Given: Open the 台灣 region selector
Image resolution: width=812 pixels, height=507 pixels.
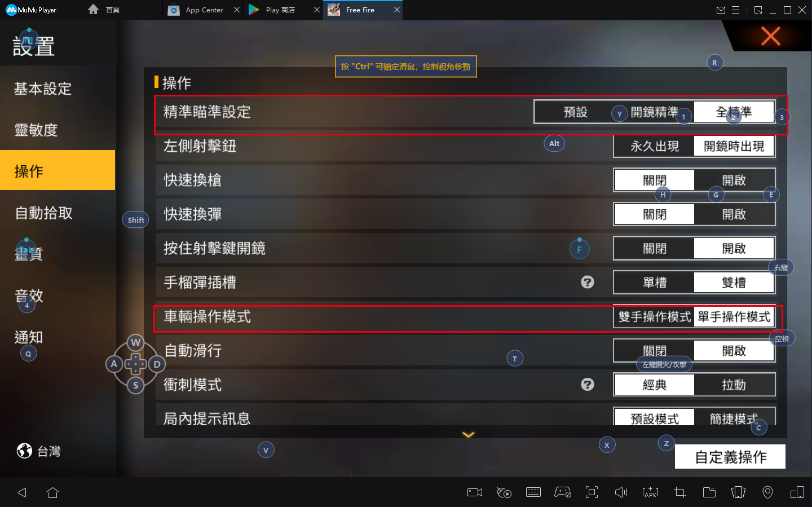Looking at the screenshot, I should [x=38, y=451].
